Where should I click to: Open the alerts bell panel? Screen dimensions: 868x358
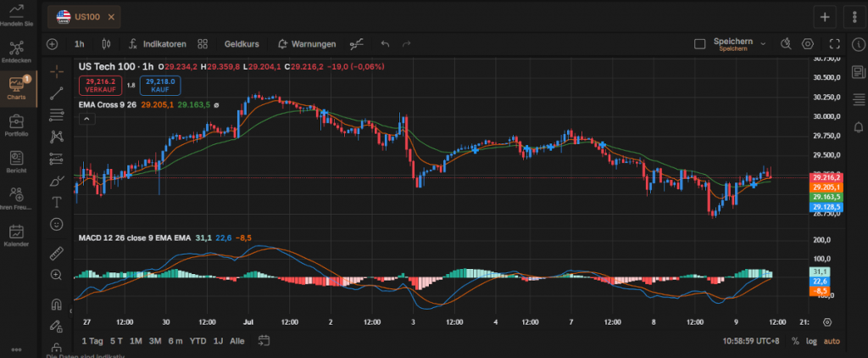pos(859,127)
